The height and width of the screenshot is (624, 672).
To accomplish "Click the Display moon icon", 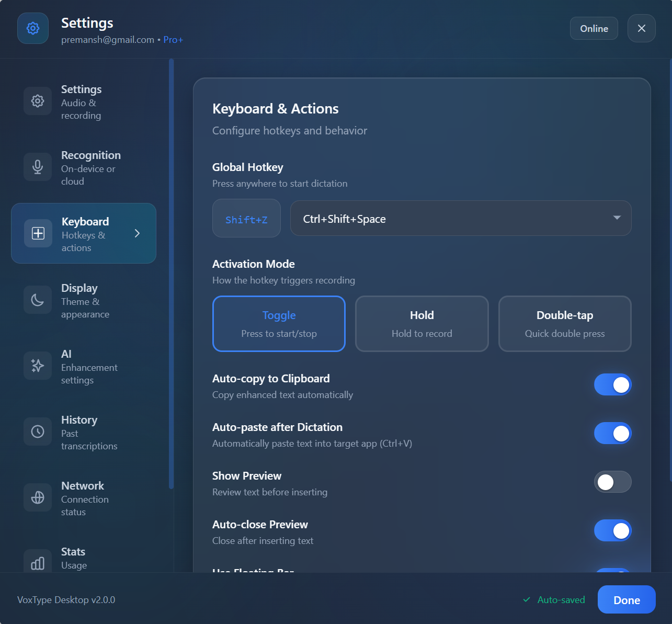I will coord(37,300).
